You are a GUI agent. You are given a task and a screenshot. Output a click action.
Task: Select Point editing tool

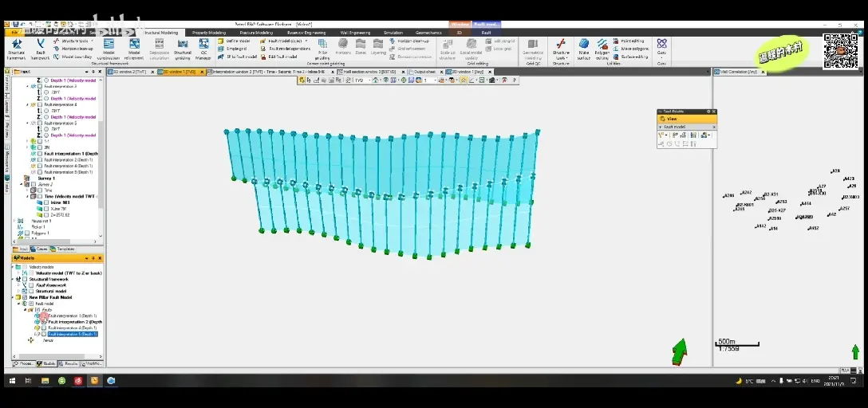tap(629, 41)
